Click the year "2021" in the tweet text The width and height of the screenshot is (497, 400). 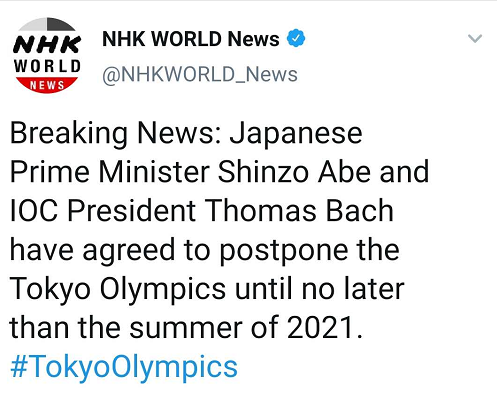pos(320,328)
